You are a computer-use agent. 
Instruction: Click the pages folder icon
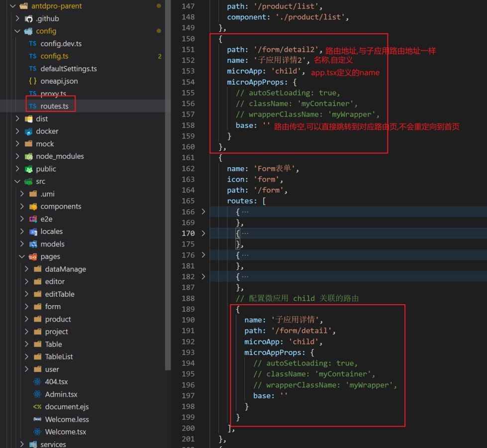[x=33, y=256]
